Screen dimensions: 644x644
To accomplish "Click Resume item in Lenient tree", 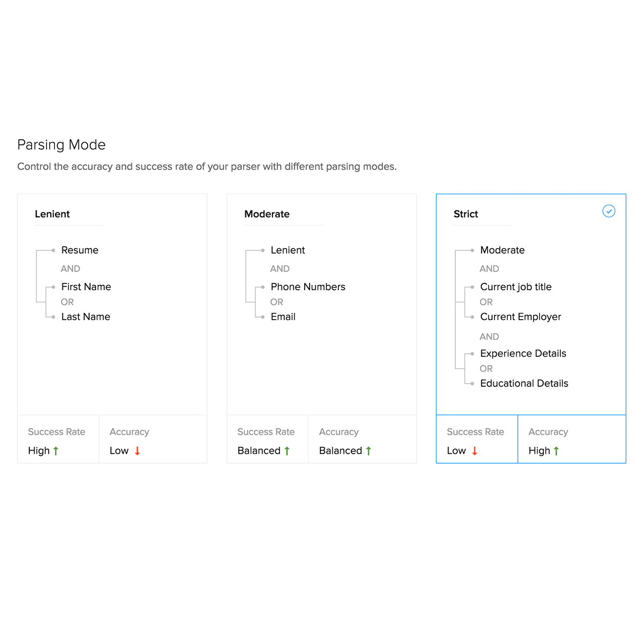I will click(80, 250).
